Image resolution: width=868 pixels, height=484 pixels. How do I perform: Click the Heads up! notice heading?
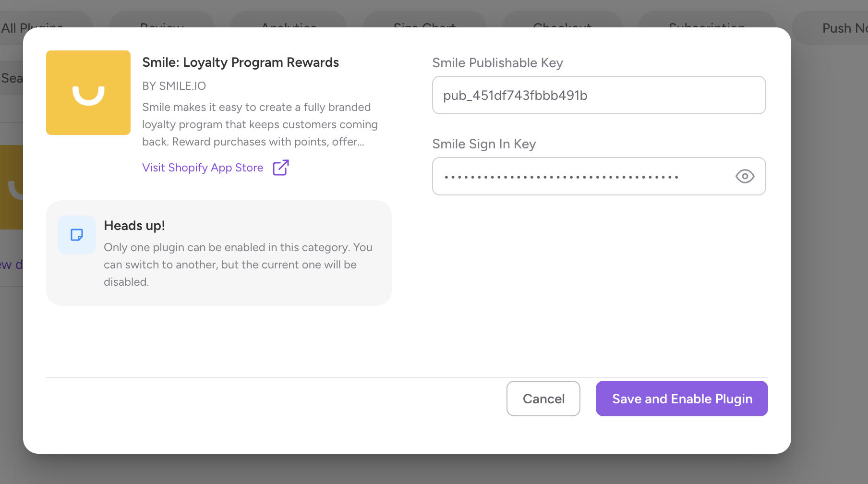(134, 226)
